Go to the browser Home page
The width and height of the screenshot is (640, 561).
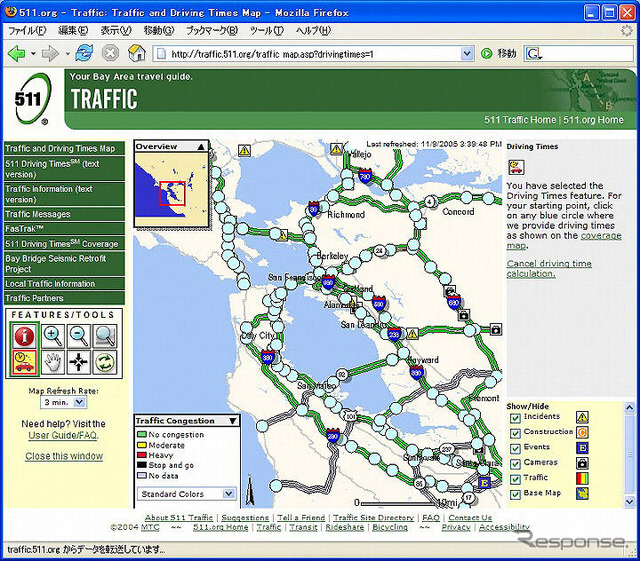(x=137, y=53)
